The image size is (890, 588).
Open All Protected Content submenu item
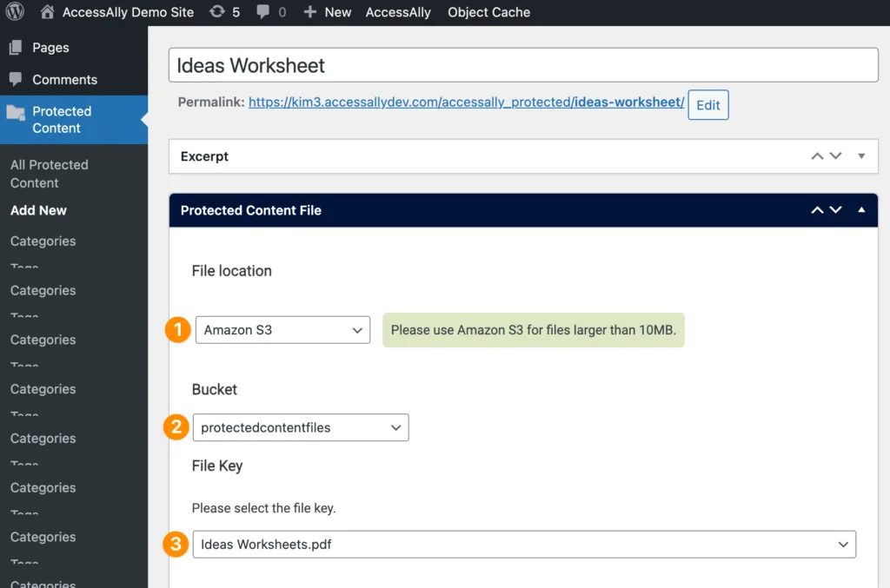tap(50, 174)
